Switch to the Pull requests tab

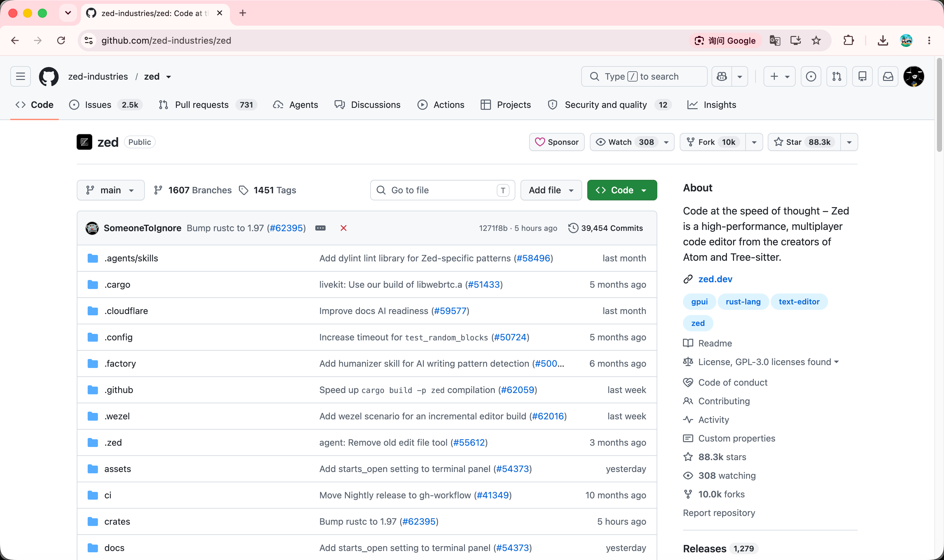pos(208,105)
